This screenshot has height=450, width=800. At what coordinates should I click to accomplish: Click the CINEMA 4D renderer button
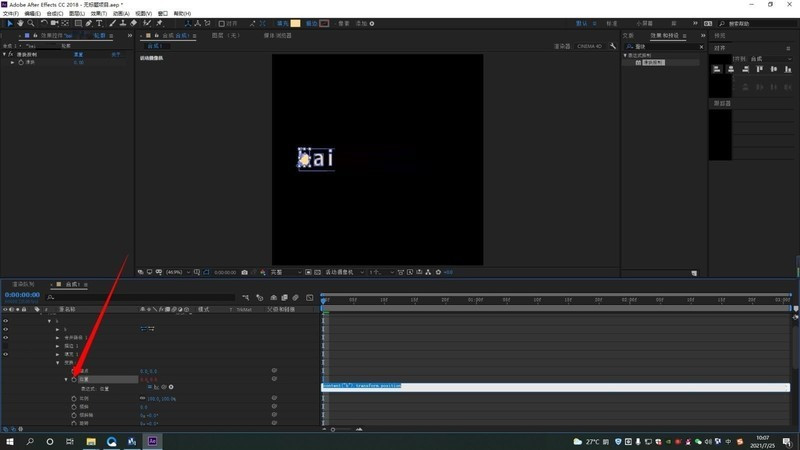point(590,46)
